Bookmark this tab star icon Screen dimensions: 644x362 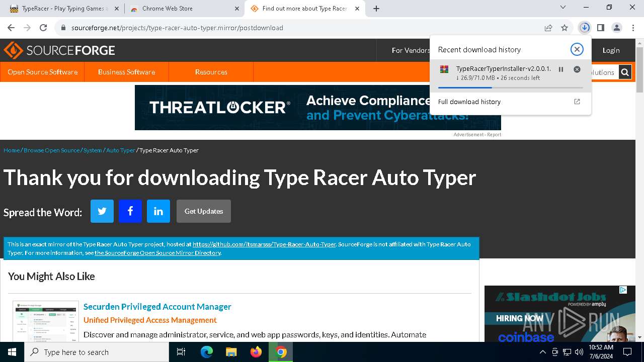(565, 28)
